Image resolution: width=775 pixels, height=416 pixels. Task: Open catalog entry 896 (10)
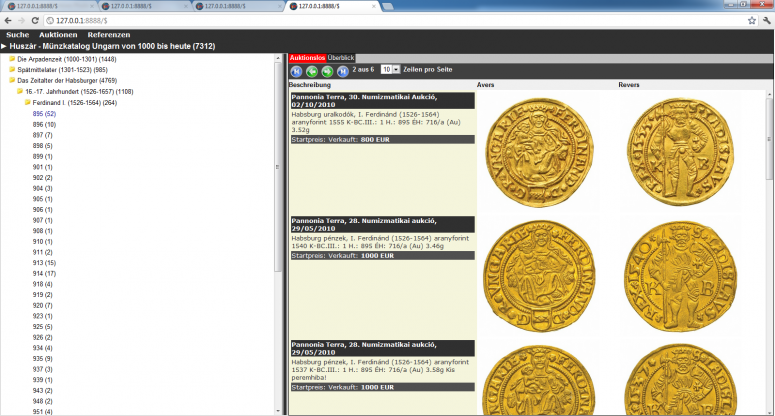pyautogui.click(x=44, y=125)
